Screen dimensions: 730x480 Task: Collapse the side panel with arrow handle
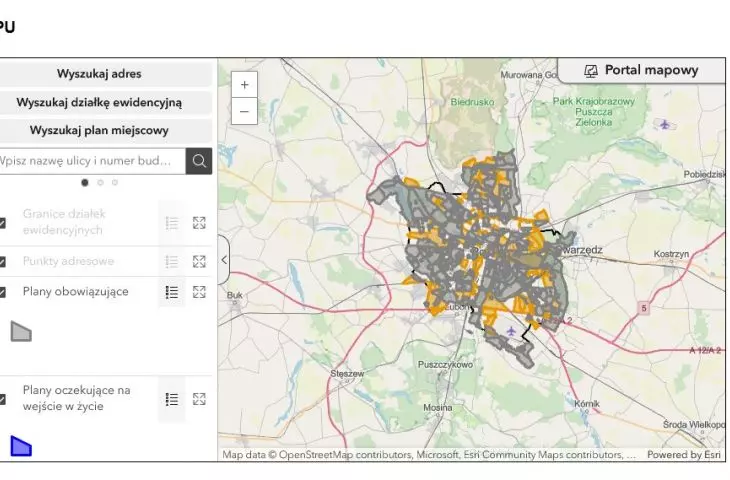pyautogui.click(x=224, y=260)
